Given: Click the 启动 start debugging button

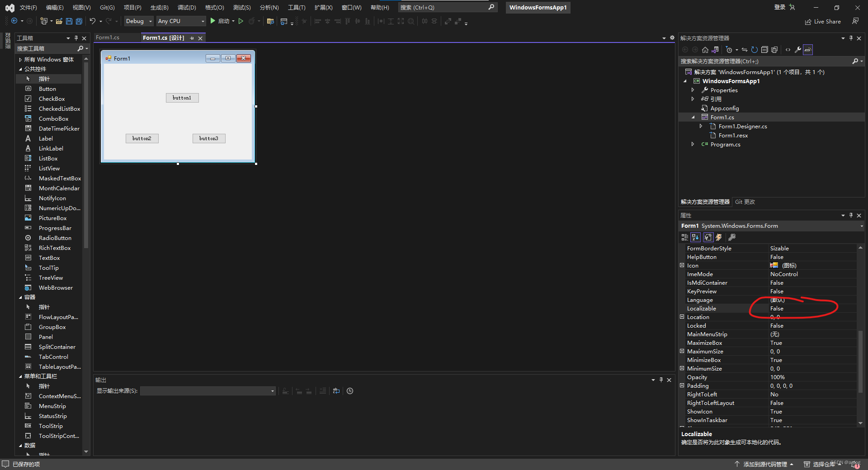Looking at the screenshot, I should [x=220, y=21].
